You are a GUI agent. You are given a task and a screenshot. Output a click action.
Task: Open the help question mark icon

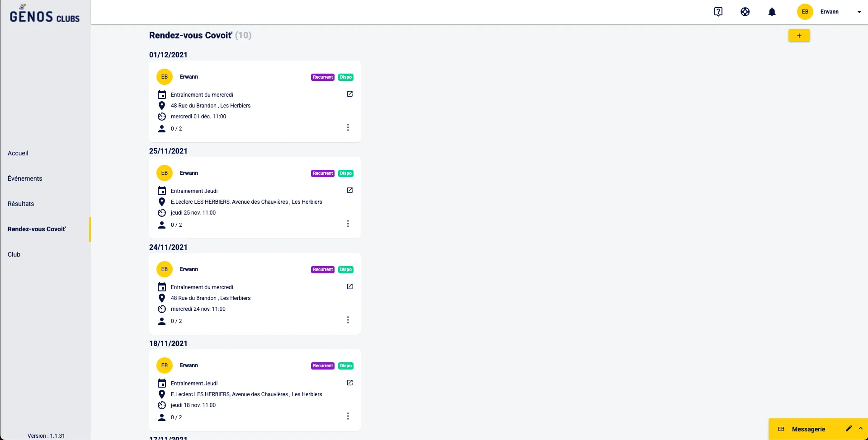click(x=718, y=12)
